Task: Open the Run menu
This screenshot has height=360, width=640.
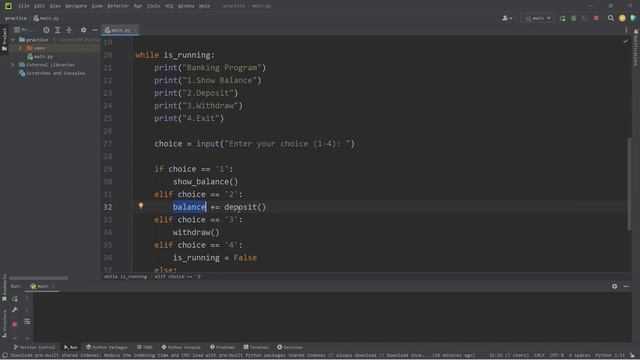Action: coord(138,6)
